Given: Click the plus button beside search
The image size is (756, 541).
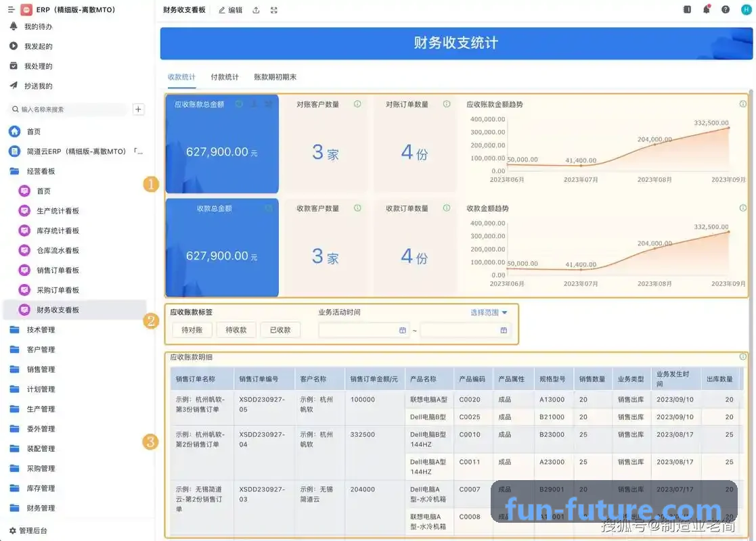Looking at the screenshot, I should tap(138, 110).
